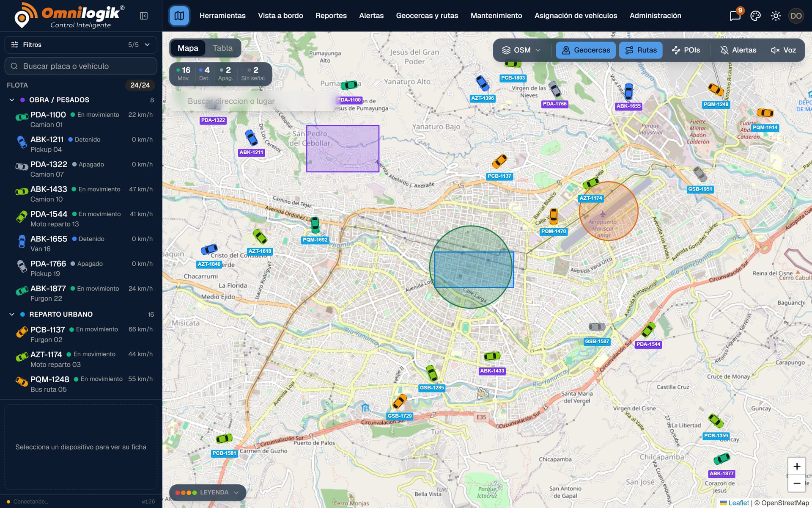Switch to the Mapa tab

click(188, 48)
